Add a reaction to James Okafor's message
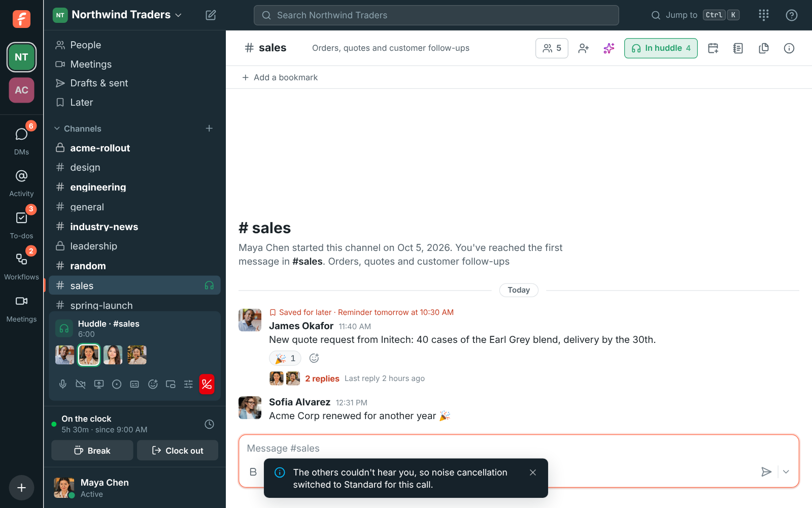The image size is (812, 508). [314, 358]
